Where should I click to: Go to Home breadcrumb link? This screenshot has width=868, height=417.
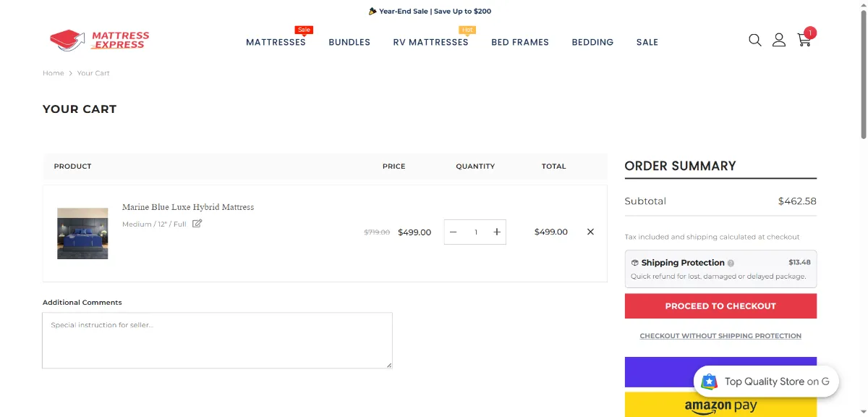click(x=53, y=73)
